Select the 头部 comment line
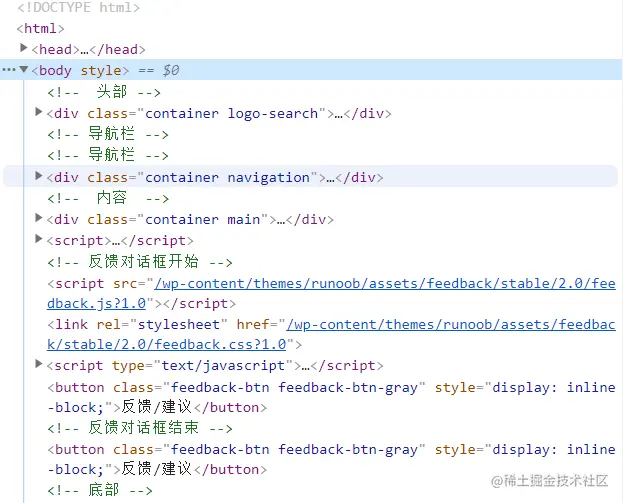The height and width of the screenshot is (503, 623). (x=104, y=92)
